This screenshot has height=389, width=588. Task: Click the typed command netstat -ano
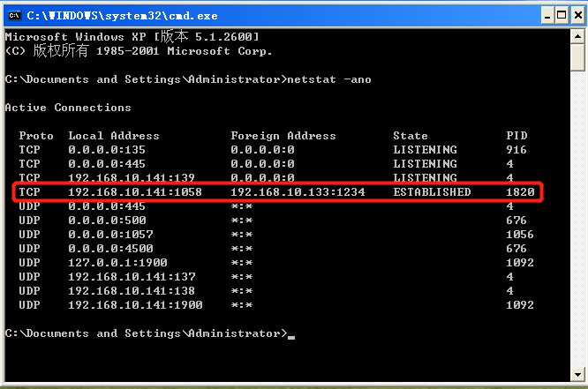pyautogui.click(x=329, y=79)
